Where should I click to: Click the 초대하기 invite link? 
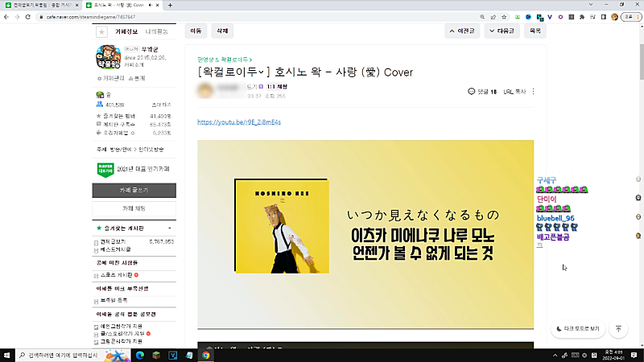(161, 105)
